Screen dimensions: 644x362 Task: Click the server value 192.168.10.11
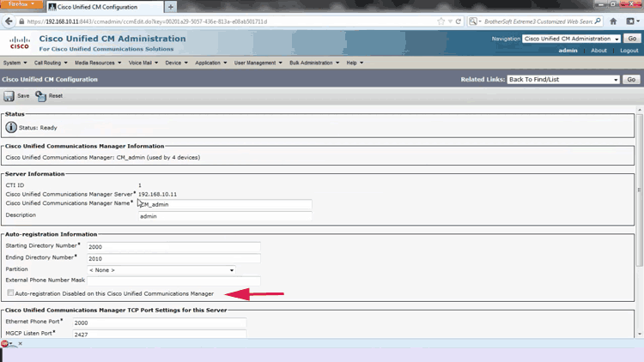(x=157, y=194)
